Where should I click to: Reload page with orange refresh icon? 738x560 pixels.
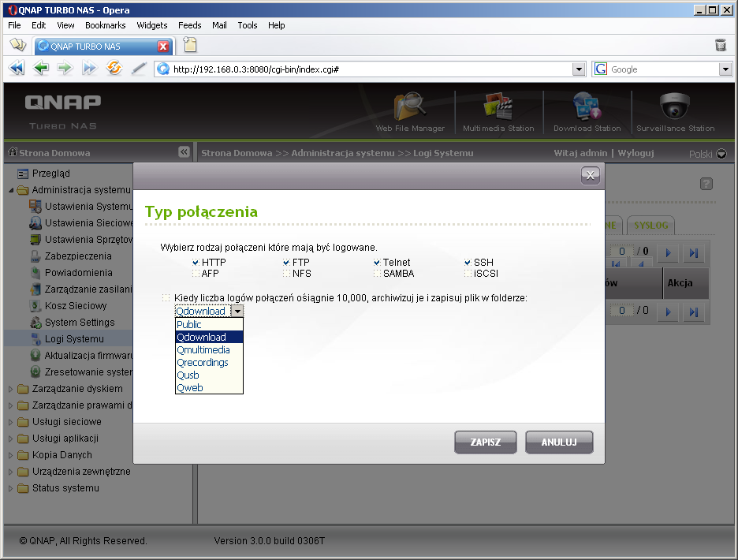114,69
